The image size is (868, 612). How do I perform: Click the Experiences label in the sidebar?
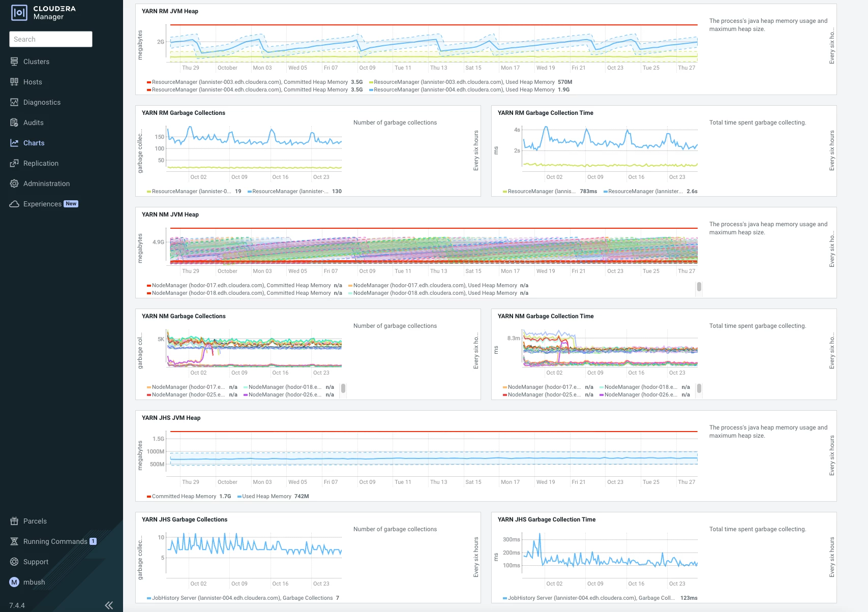42,204
